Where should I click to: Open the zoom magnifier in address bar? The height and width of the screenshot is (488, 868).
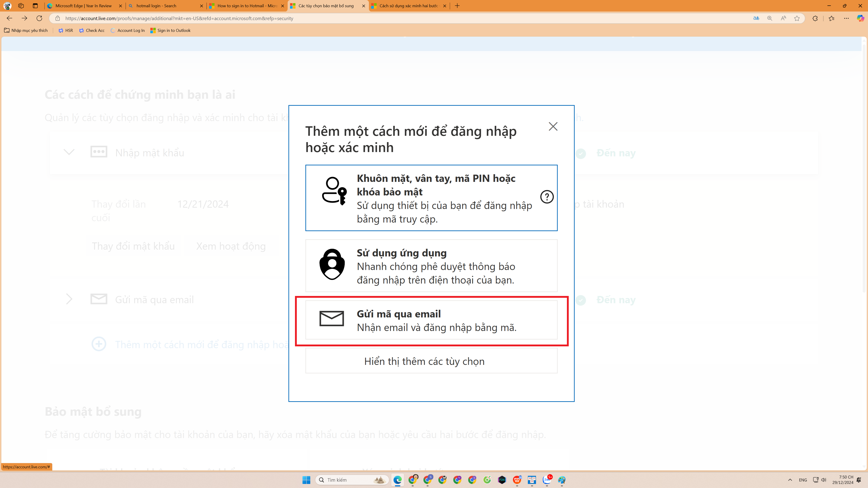pos(770,18)
